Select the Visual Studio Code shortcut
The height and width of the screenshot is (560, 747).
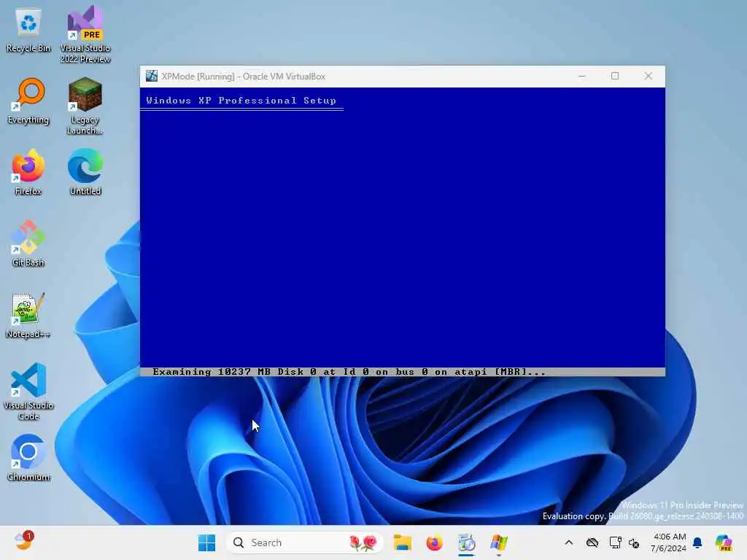[x=28, y=392]
